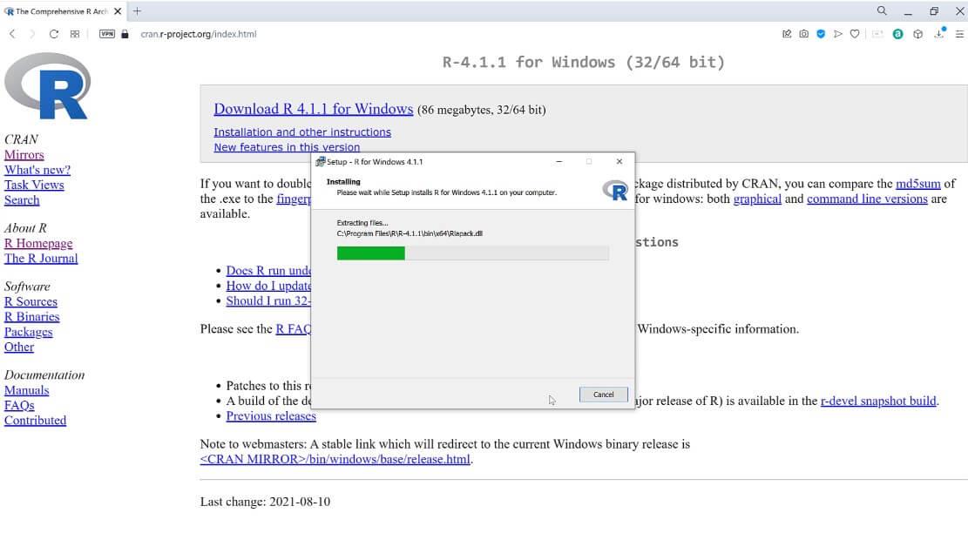
Task: Open the R Binaries link
Action: click(32, 317)
